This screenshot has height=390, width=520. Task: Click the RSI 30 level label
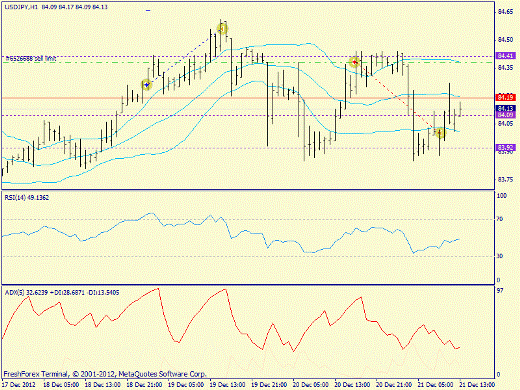pyautogui.click(x=500, y=256)
